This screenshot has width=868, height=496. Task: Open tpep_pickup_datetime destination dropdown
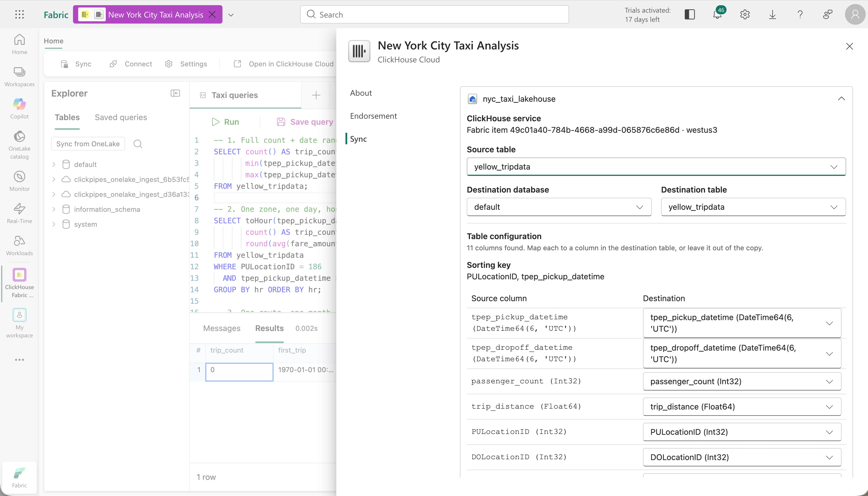[742, 323]
